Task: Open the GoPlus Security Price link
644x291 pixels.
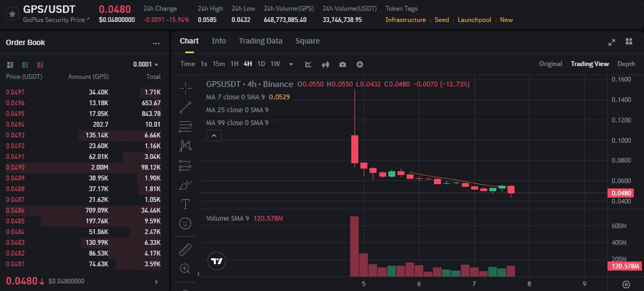Action: click(x=56, y=20)
